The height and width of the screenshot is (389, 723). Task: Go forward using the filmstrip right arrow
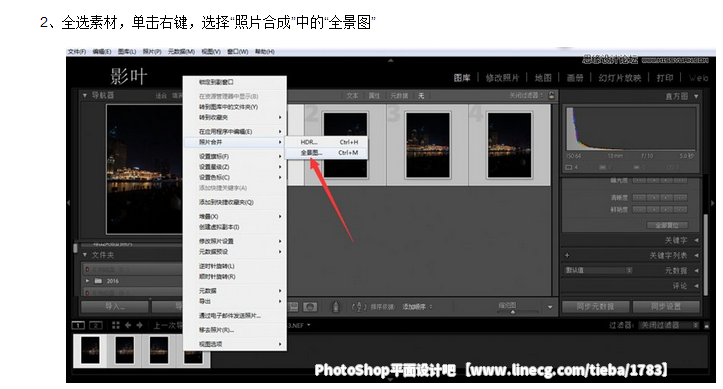[140, 325]
